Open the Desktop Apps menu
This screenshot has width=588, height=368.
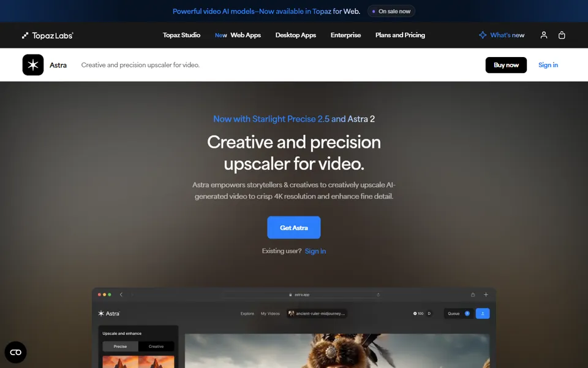pos(296,35)
